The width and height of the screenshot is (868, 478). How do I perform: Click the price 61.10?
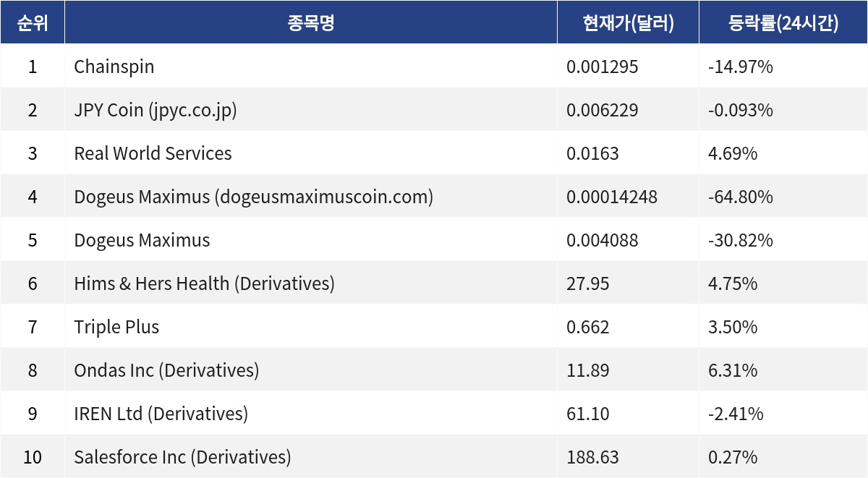pyautogui.click(x=588, y=414)
